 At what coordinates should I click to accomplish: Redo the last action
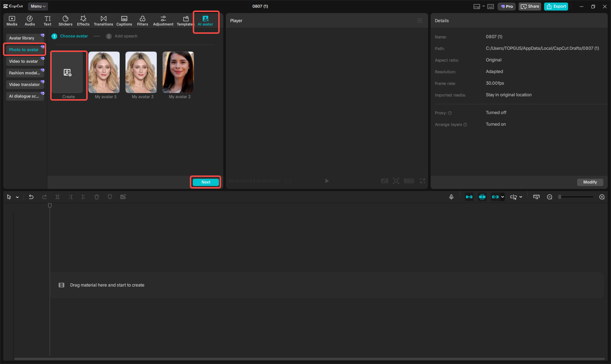click(x=44, y=197)
